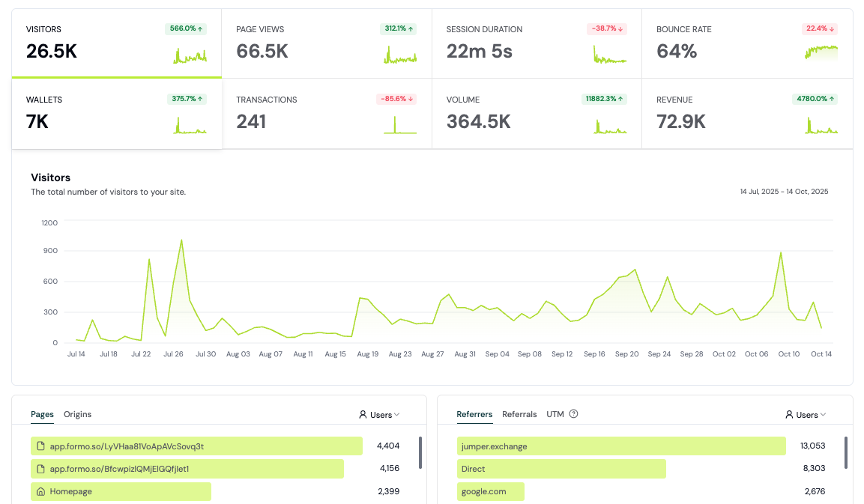Click the home icon beside the Homepage entry
Image resolution: width=864 pixels, height=504 pixels.
(40, 491)
